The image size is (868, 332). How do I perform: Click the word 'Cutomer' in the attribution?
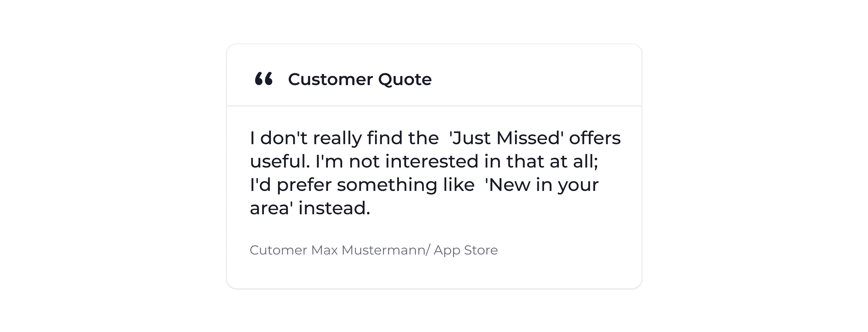(x=278, y=250)
